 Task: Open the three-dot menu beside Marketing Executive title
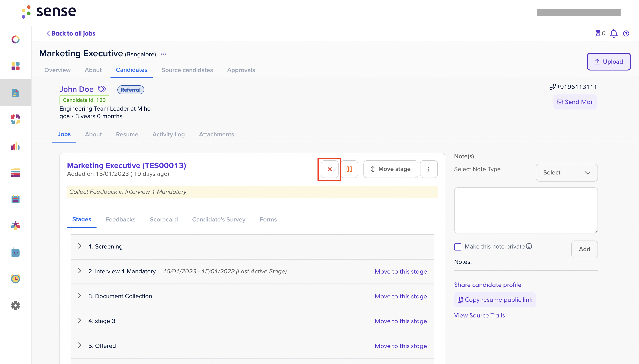tap(164, 54)
